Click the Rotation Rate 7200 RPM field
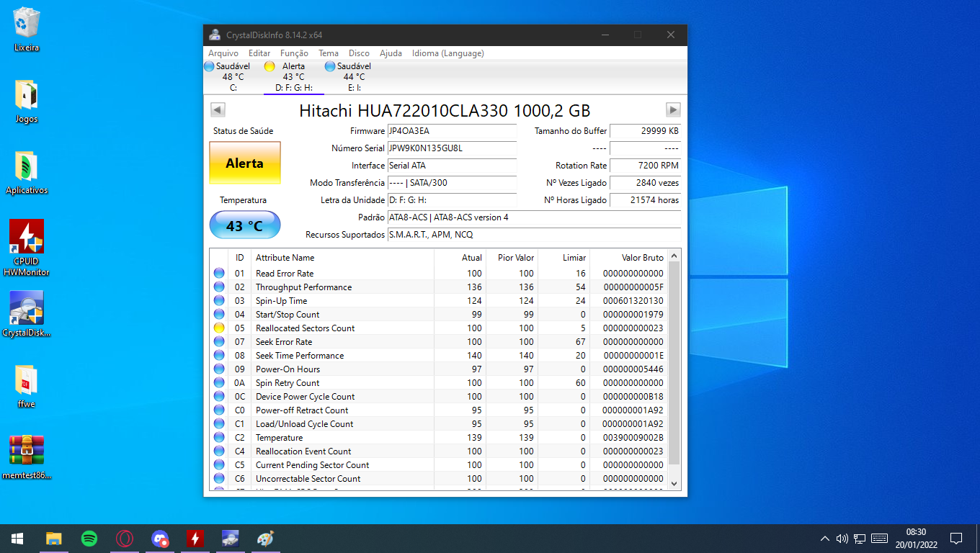This screenshot has width=980, height=553. 645,166
